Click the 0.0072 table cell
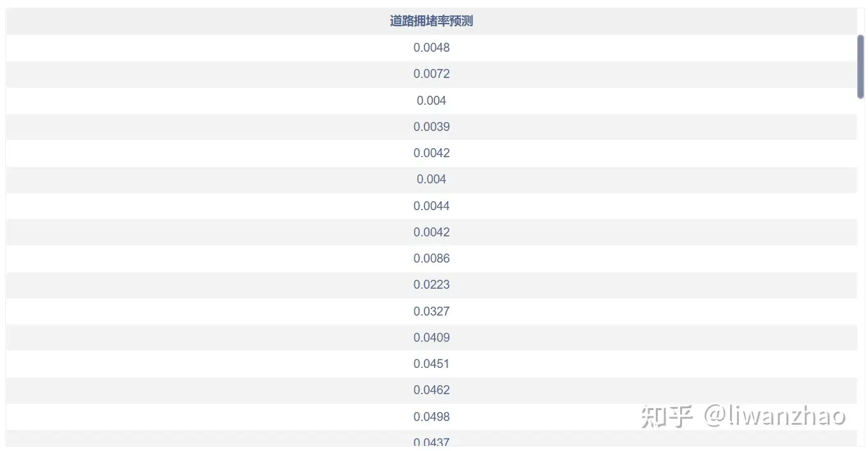 pos(431,74)
